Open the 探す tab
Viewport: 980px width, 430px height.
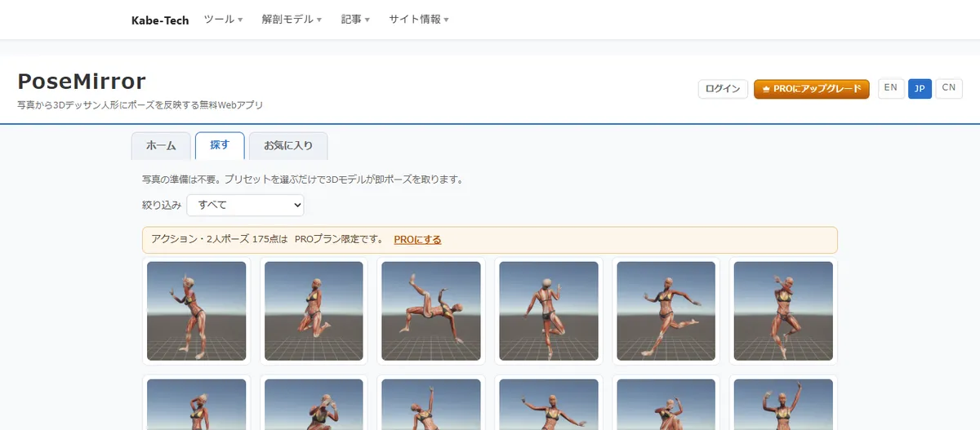click(220, 146)
